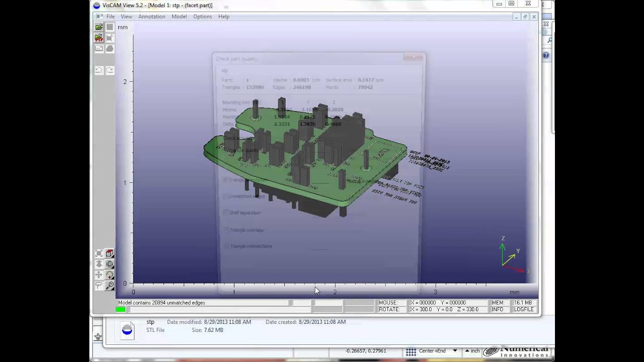Click 'Model contains 20894 unmatched edges' message
This screenshot has width=644, height=362.
click(162, 303)
